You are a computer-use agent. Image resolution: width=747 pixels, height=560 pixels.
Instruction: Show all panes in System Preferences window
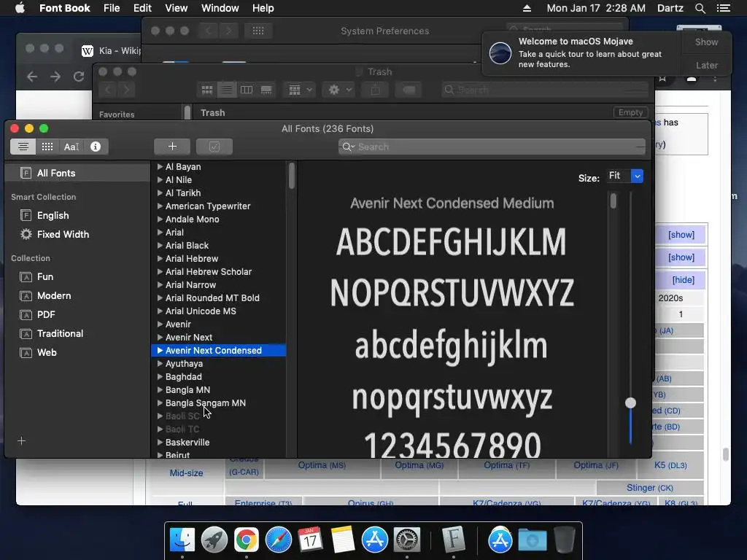(258, 31)
